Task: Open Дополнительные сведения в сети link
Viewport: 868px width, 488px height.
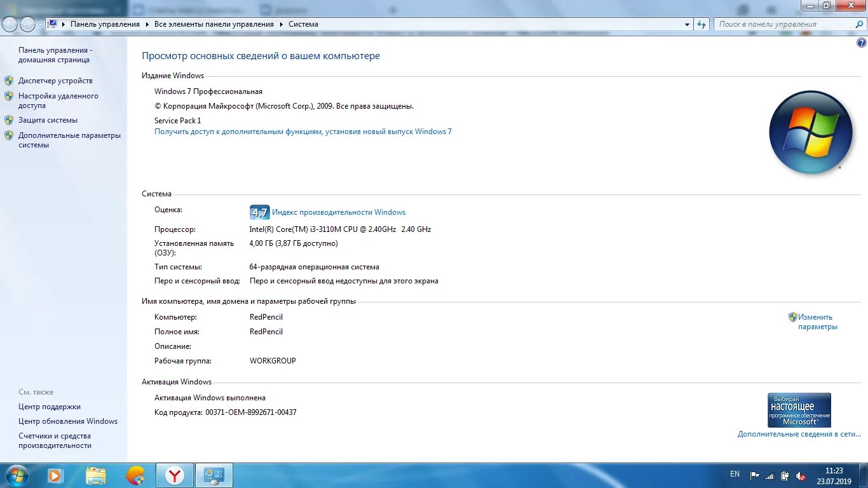Action: 799,434
